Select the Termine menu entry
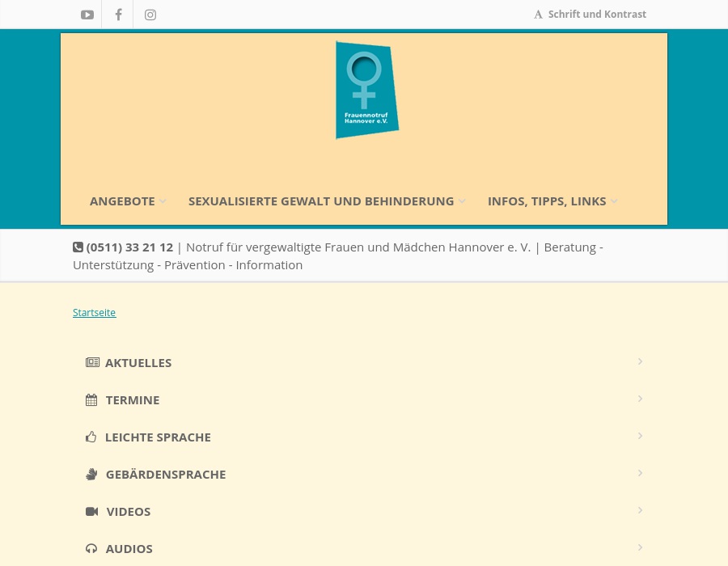This screenshot has height=566, width=728. pyautogui.click(x=133, y=400)
